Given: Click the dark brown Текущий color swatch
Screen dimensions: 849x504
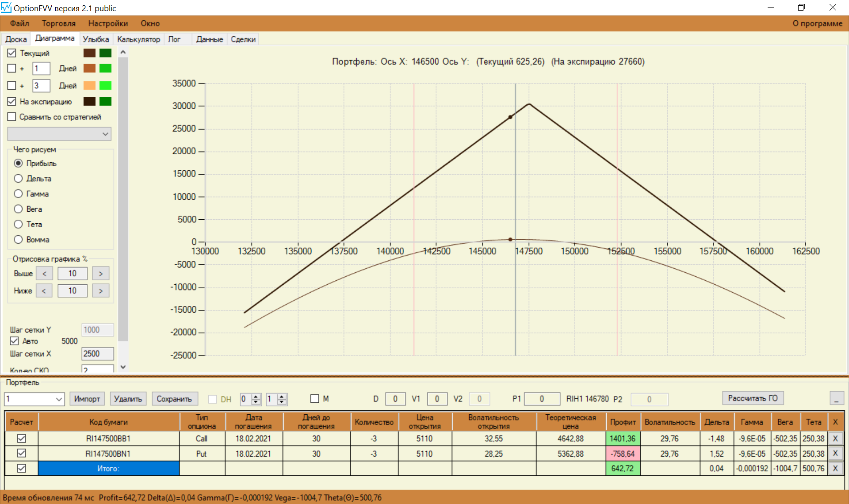Looking at the screenshot, I should [89, 53].
